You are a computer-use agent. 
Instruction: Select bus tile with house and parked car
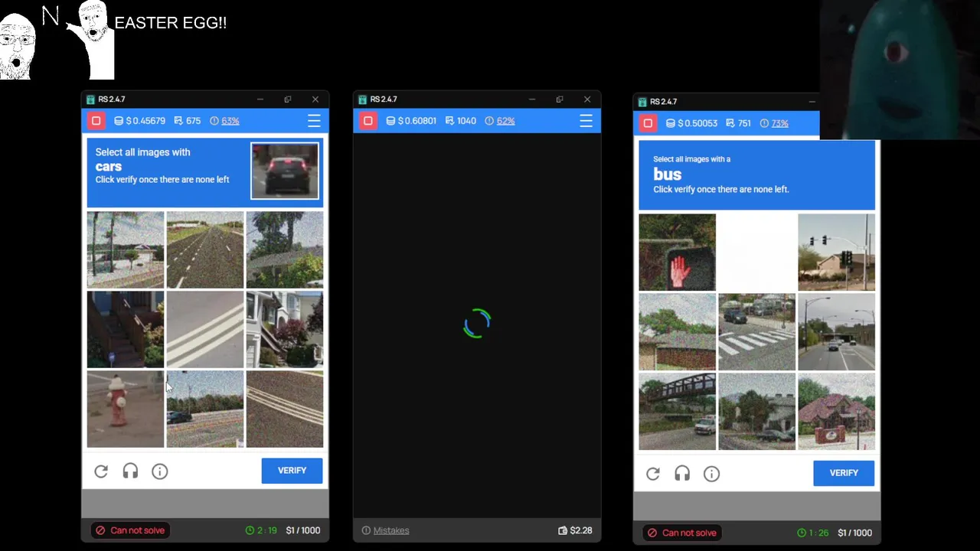[757, 412]
